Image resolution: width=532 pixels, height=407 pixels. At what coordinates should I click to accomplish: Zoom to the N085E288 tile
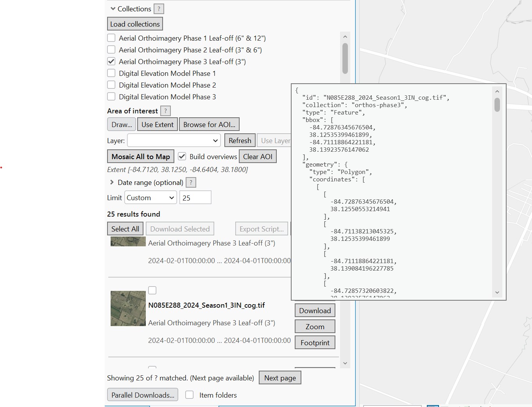tap(315, 326)
